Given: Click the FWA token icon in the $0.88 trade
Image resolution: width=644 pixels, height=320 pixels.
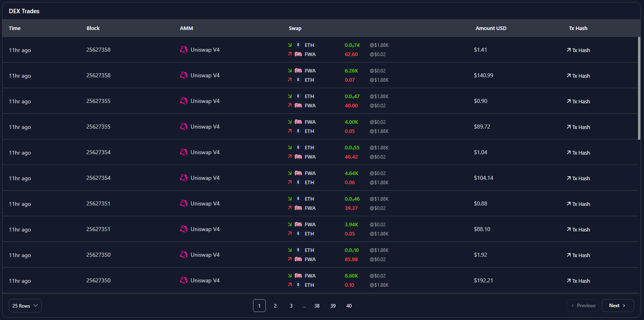Looking at the screenshot, I should coord(298,208).
